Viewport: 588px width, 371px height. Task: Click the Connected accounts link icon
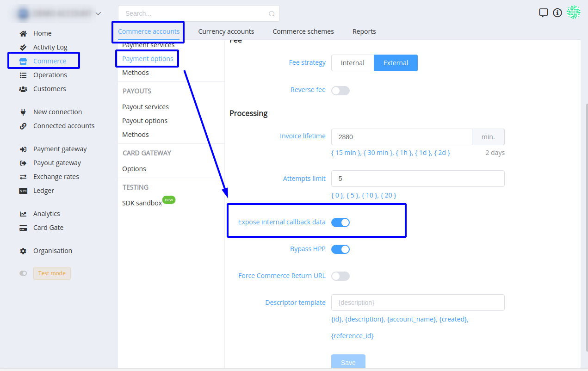coord(23,126)
